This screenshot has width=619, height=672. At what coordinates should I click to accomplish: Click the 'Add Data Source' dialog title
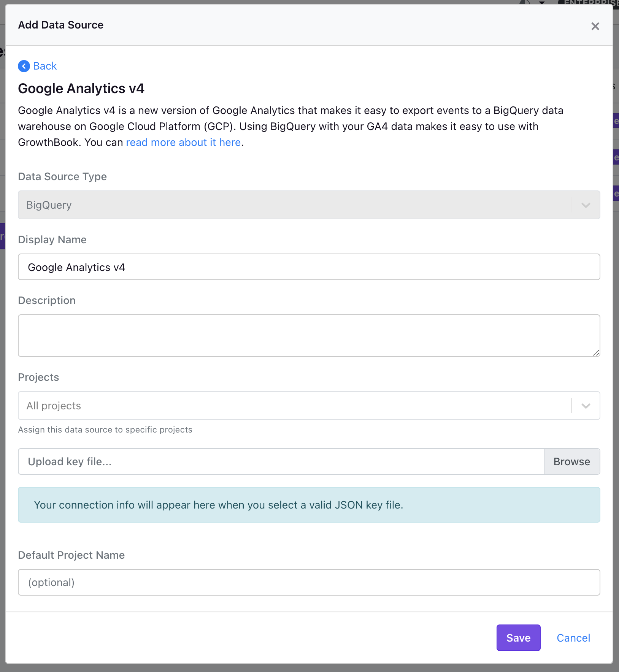[61, 25]
